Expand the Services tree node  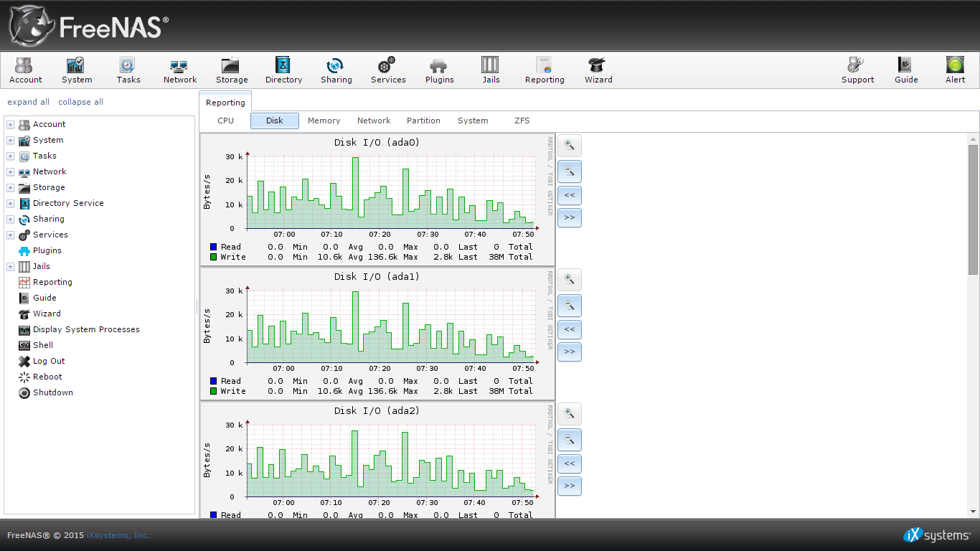(x=11, y=235)
